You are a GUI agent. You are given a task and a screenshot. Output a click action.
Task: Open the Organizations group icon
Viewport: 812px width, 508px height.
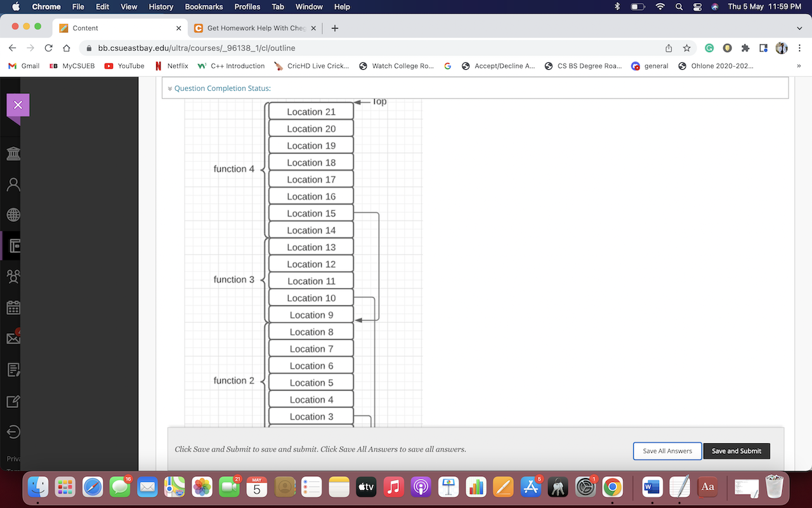click(x=13, y=276)
